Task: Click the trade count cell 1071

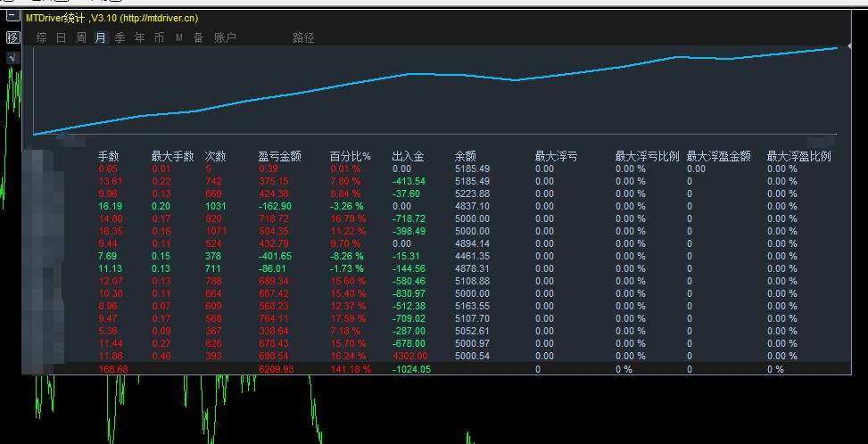Action: (x=215, y=231)
